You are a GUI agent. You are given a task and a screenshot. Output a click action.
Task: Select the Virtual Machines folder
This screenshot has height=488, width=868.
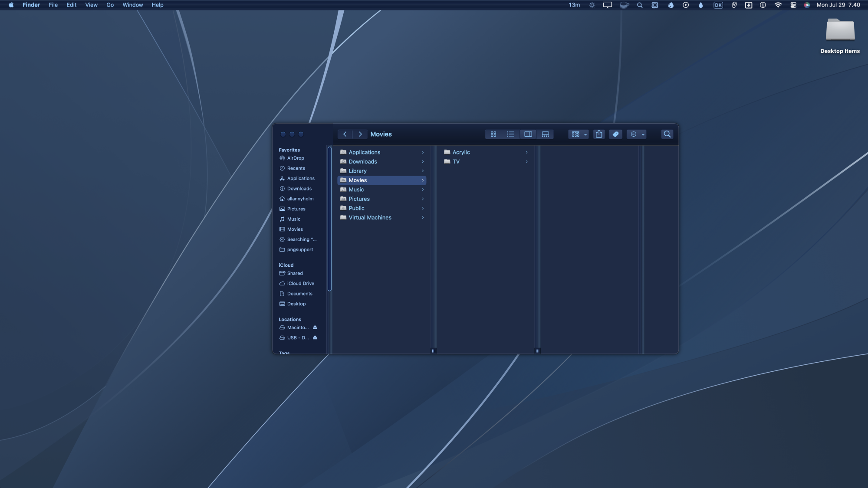click(x=370, y=218)
